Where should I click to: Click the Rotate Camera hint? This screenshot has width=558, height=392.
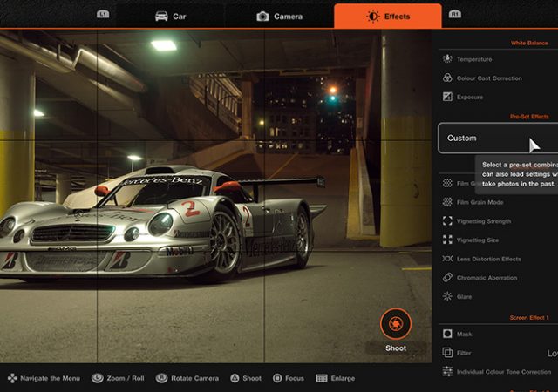tap(187, 378)
